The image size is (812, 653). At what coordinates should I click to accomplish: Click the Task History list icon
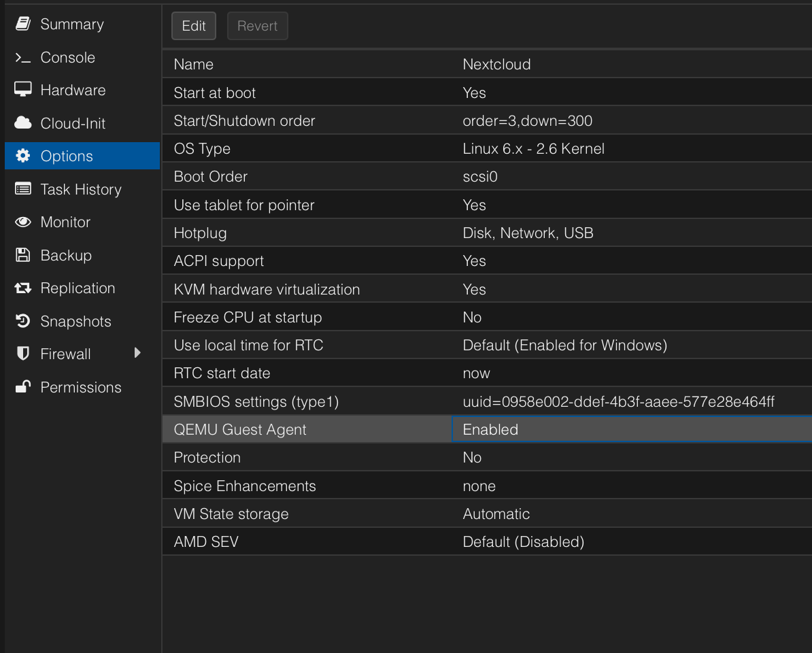tap(23, 189)
